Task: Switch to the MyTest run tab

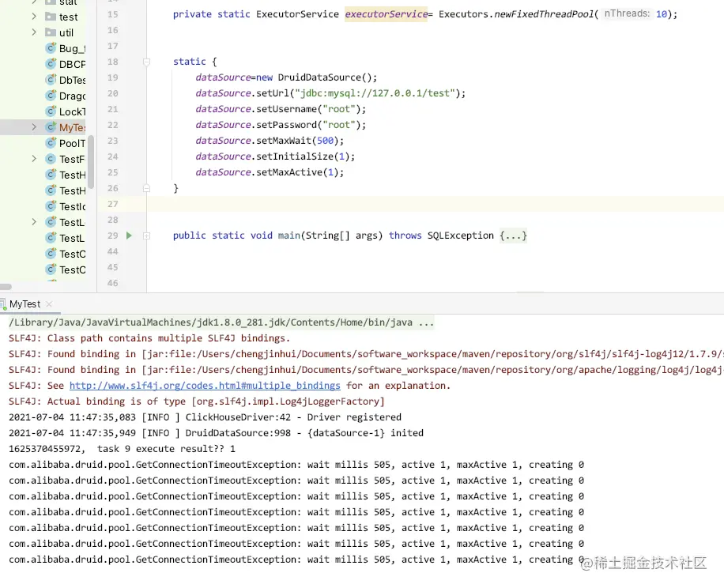Action: (x=25, y=304)
